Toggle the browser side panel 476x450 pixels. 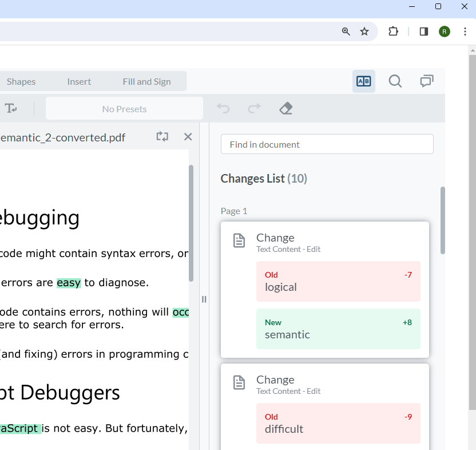[x=423, y=31]
